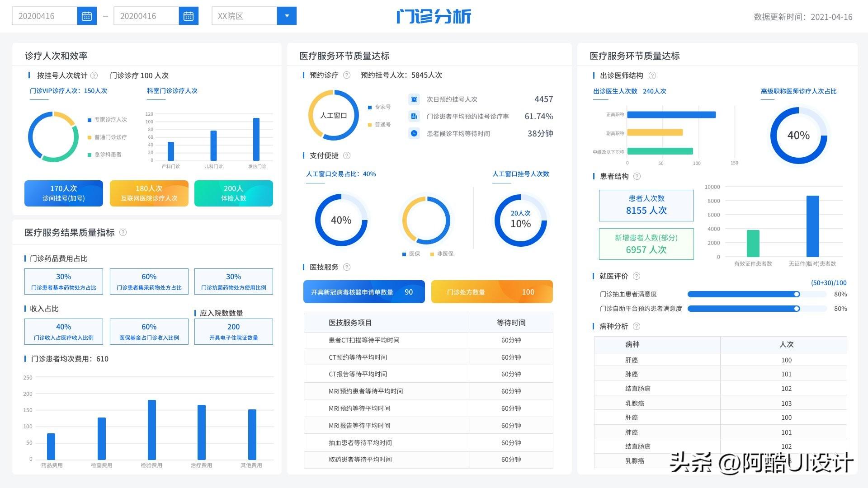
Task: Toggle 非医保 legend marker
Action: click(432, 254)
